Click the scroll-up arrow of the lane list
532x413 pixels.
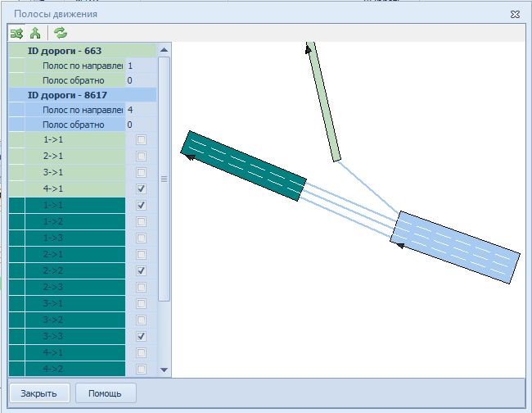pyautogui.click(x=164, y=50)
